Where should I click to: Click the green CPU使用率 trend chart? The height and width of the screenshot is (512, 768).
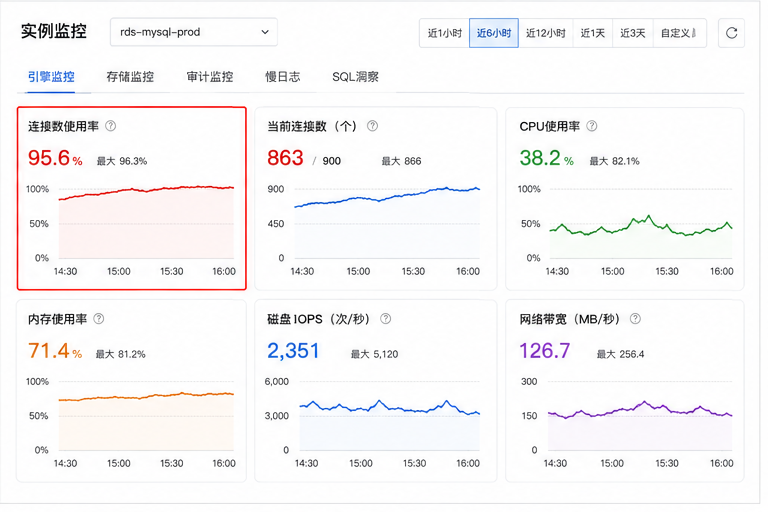pos(641,225)
